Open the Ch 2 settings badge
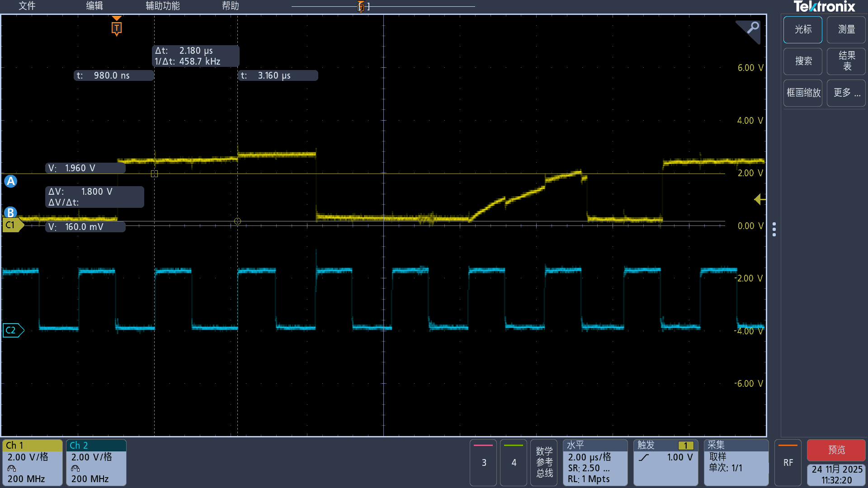 96,462
